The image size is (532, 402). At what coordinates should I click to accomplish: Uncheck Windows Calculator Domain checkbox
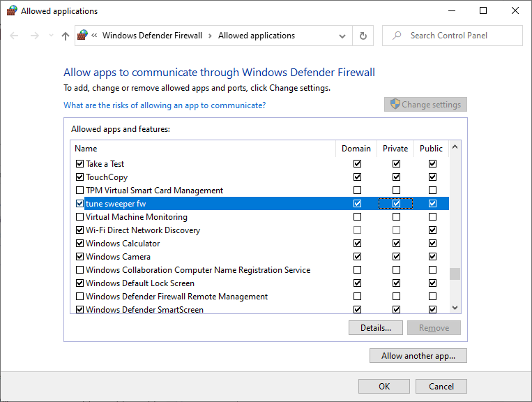(x=357, y=243)
